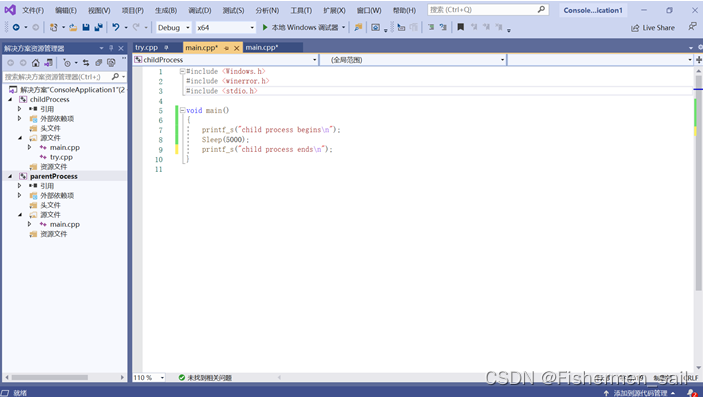
Task: Click the pending changes filter clock icon
Action: (67, 63)
